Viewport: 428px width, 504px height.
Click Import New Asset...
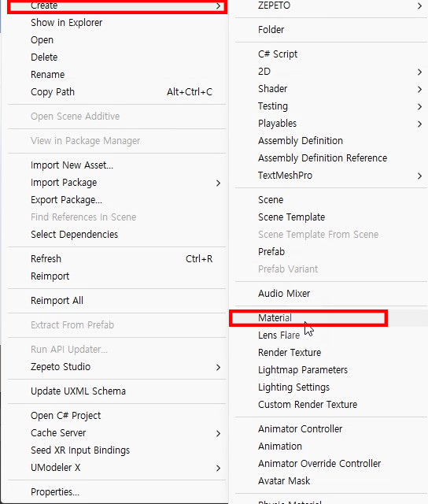pyautogui.click(x=117, y=165)
